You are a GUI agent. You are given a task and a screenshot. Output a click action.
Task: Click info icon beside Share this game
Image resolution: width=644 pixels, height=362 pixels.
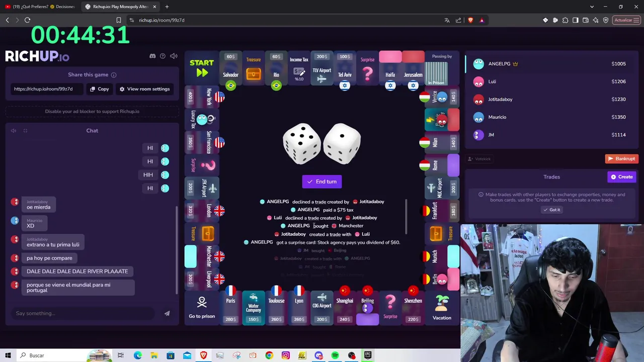pyautogui.click(x=114, y=75)
